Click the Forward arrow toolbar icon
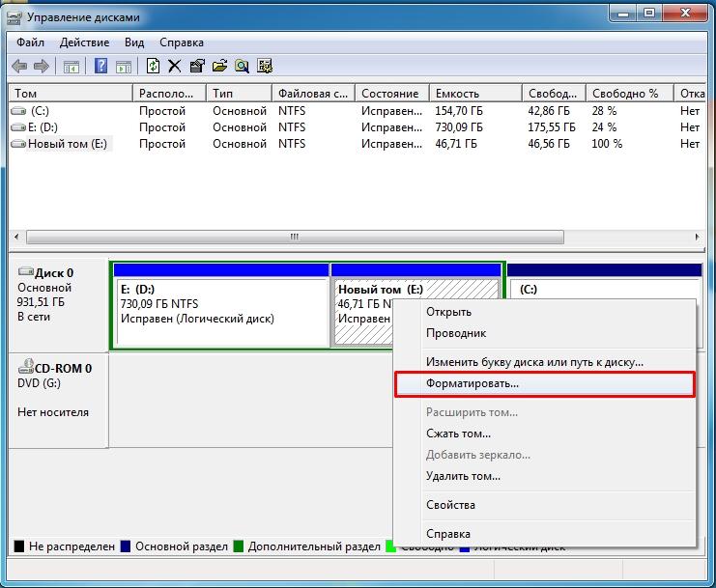Screen dimensions: 716x588 (42, 67)
